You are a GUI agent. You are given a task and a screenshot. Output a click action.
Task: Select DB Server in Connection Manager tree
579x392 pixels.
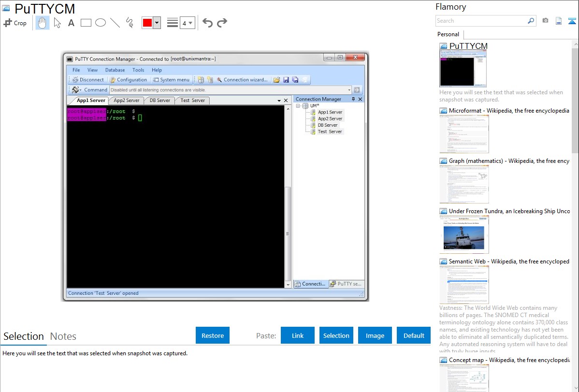[x=328, y=125]
